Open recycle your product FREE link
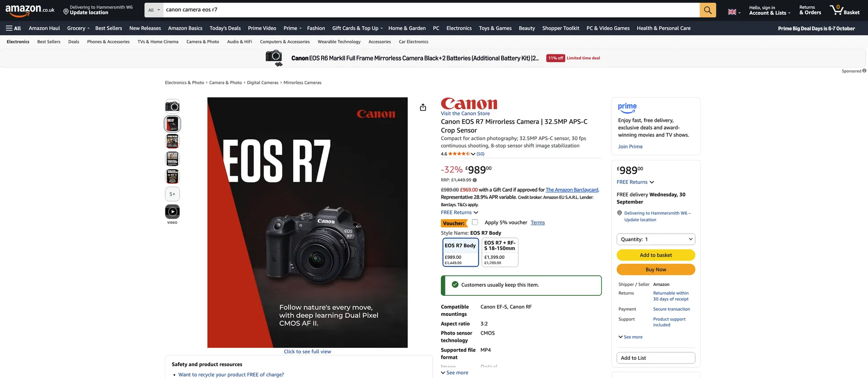This screenshot has height=378, width=868. 231,375
